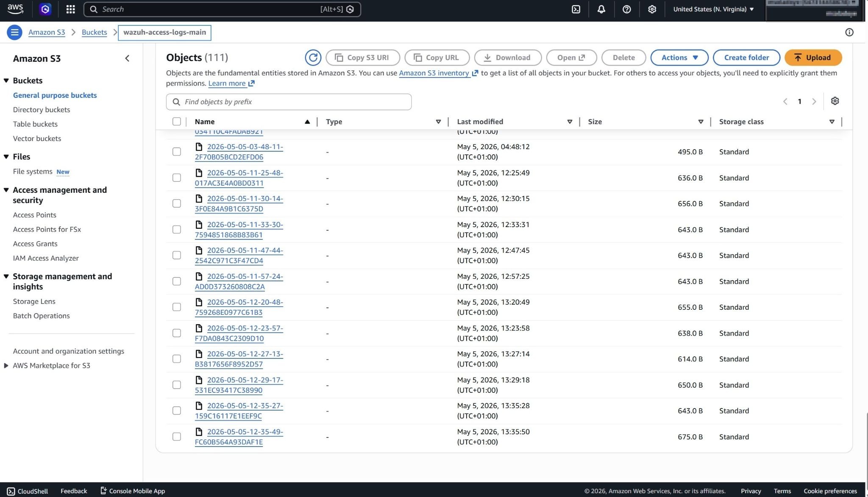Check the 2026-05-05-11-33-30 object row
The height and width of the screenshot is (497, 868).
177,229
